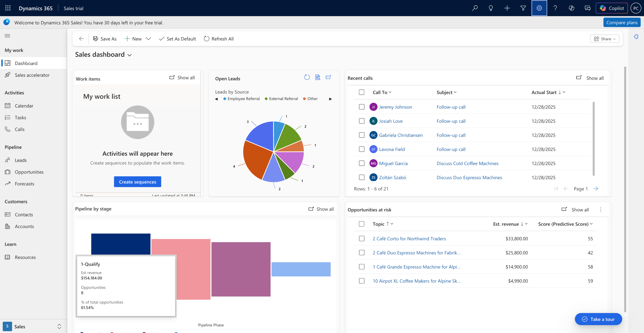This screenshot has height=333, width=644.
Task: Open Miguel Garcia contact link
Action: 393,163
